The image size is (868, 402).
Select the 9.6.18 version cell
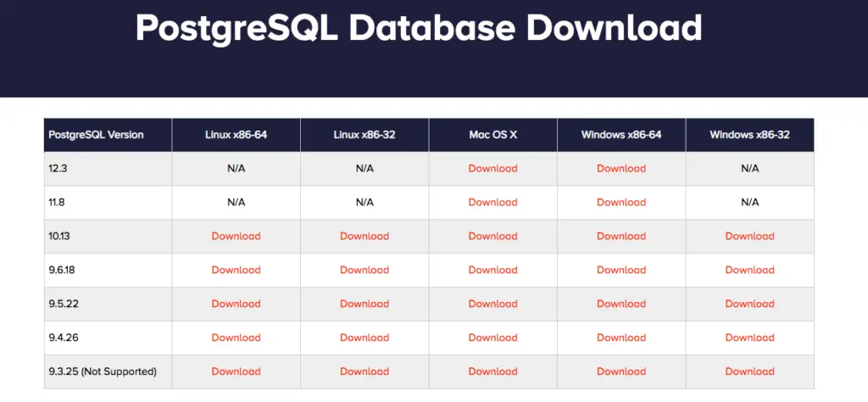click(108, 271)
